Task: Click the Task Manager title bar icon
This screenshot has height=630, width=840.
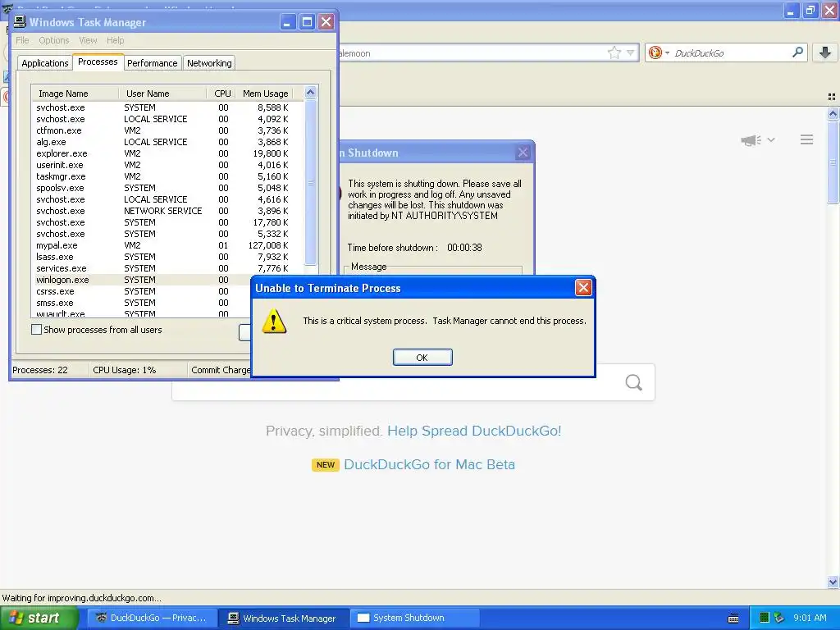Action: 20,21
